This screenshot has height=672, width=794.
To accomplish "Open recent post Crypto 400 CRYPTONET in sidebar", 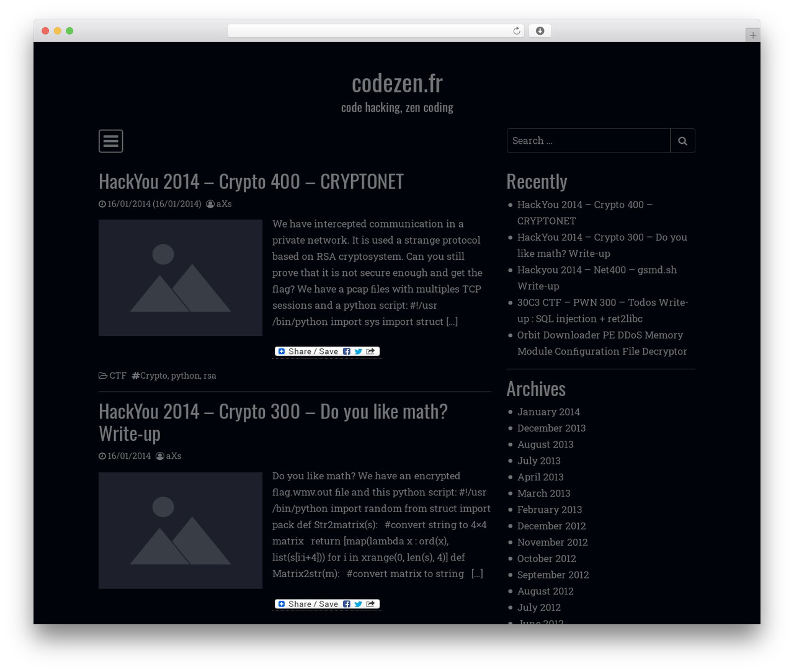I will (585, 213).
